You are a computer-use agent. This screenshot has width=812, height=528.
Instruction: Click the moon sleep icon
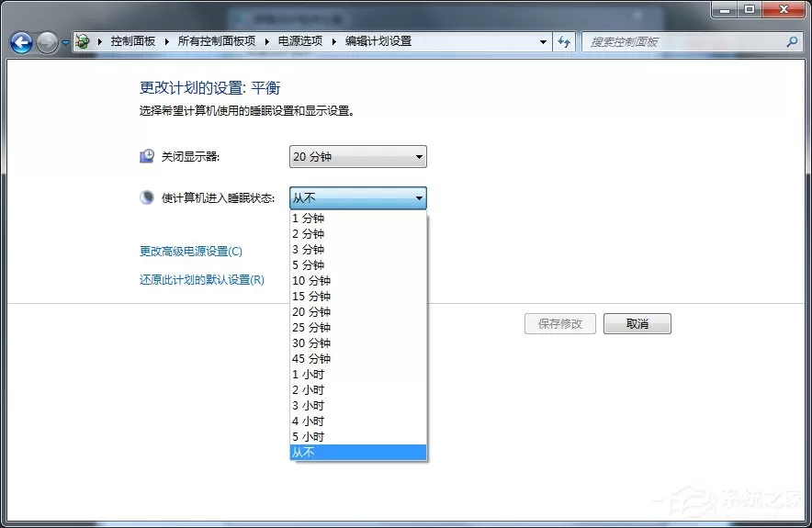coord(147,197)
